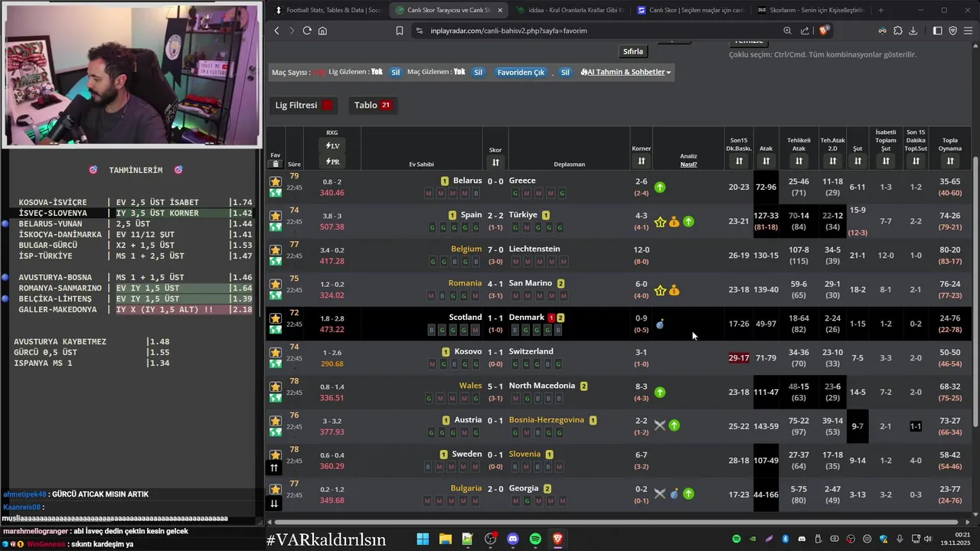Open Spotify from taskbar
This screenshot has width=980, height=551.
pos(535,540)
